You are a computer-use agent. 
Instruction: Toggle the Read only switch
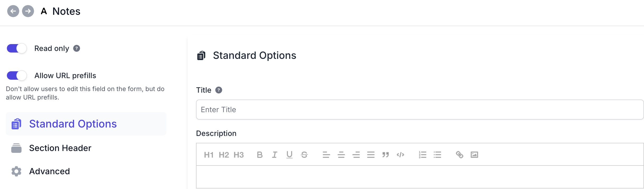coord(17,49)
